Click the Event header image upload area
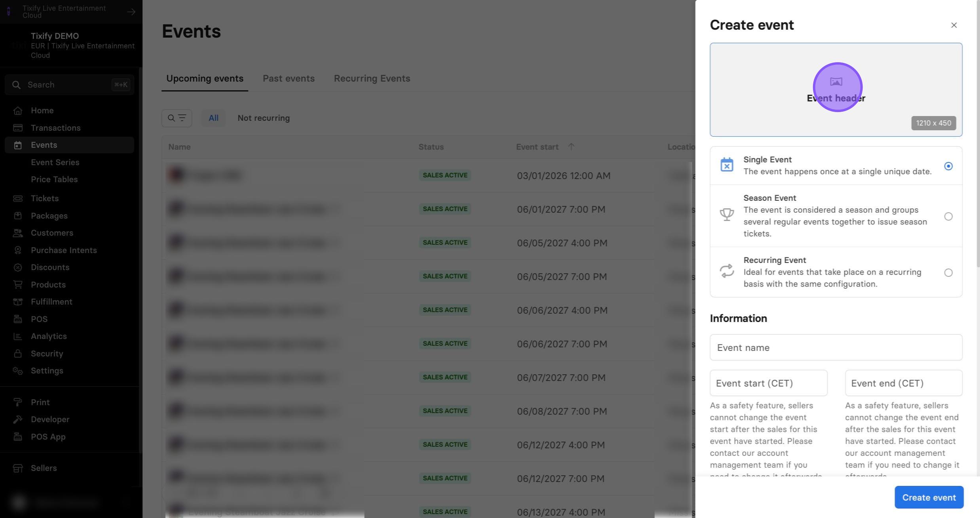The image size is (980, 518). tap(836, 90)
